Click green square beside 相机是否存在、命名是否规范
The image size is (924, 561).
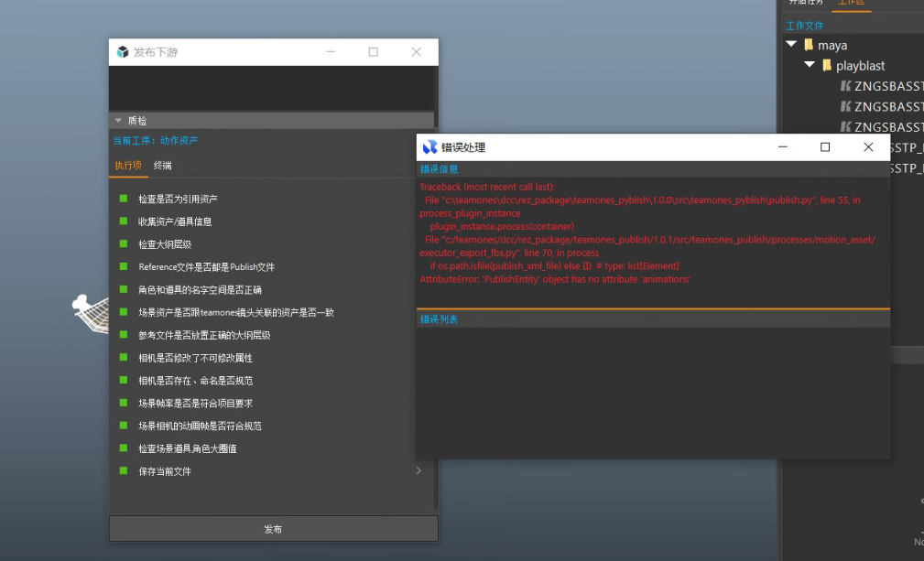point(123,380)
